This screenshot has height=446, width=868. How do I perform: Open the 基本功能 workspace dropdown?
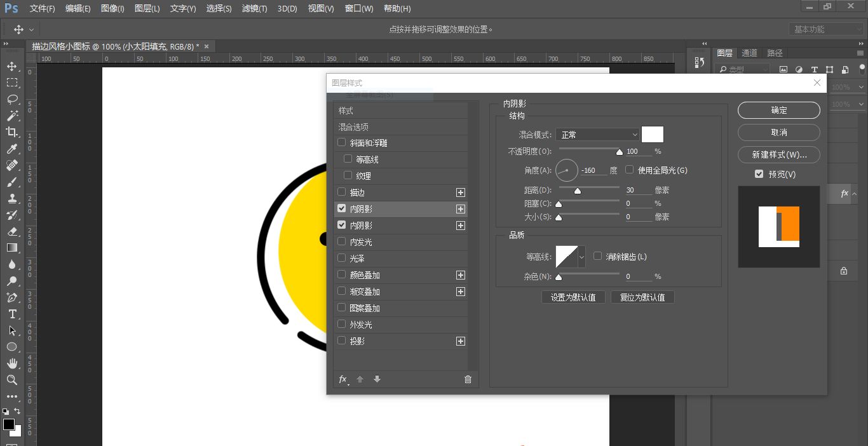826,29
